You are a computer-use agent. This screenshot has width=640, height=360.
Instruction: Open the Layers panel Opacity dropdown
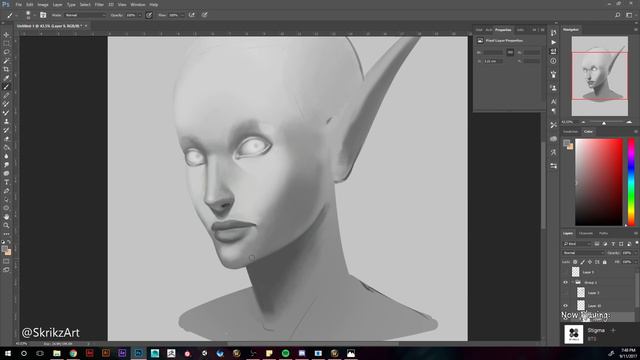click(636, 253)
